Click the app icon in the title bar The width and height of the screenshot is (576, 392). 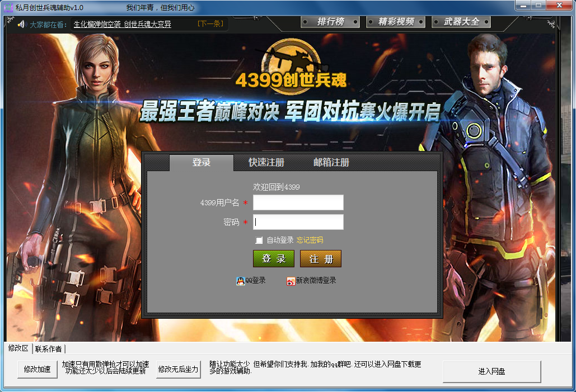[8, 7]
